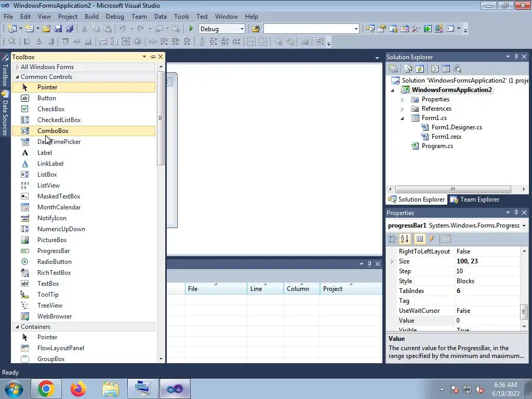Expand the Properties node in Solution Explorer

coord(403,100)
